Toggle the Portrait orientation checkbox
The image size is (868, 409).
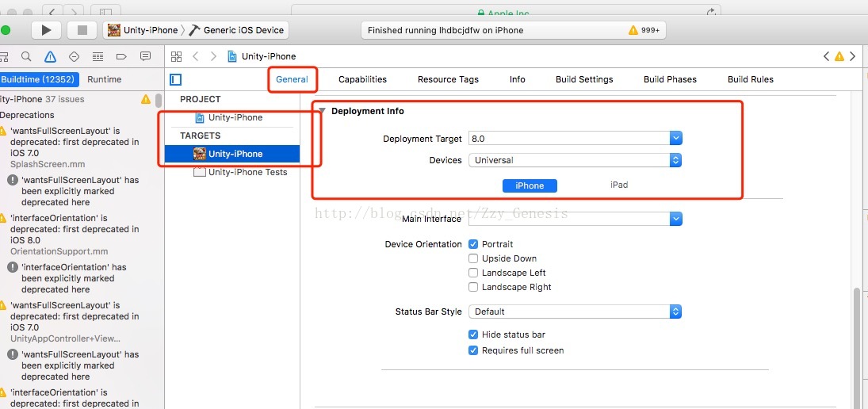[x=473, y=244]
